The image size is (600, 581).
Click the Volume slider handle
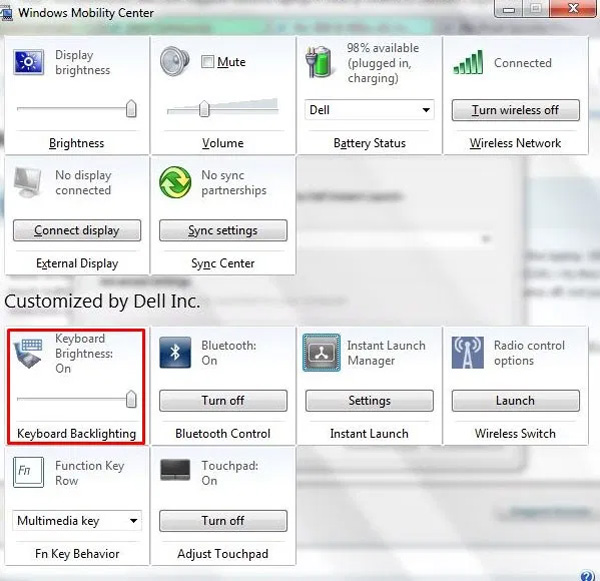204,109
